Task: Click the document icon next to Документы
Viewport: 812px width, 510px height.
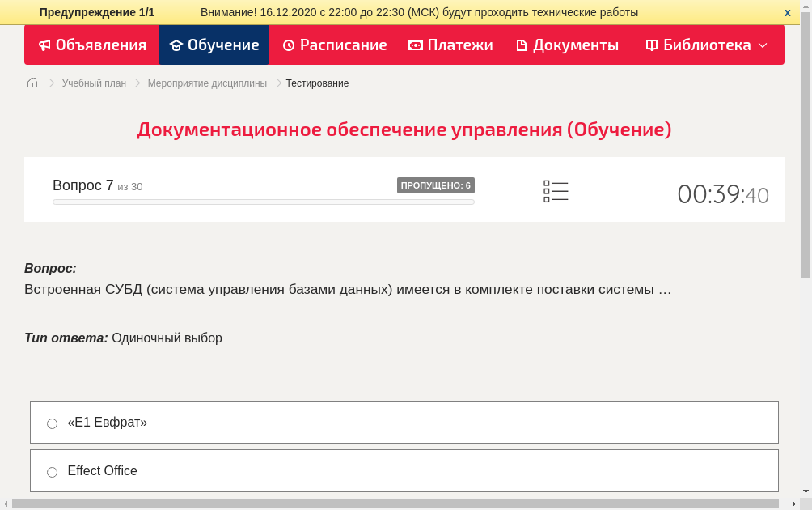Action: [x=522, y=45]
